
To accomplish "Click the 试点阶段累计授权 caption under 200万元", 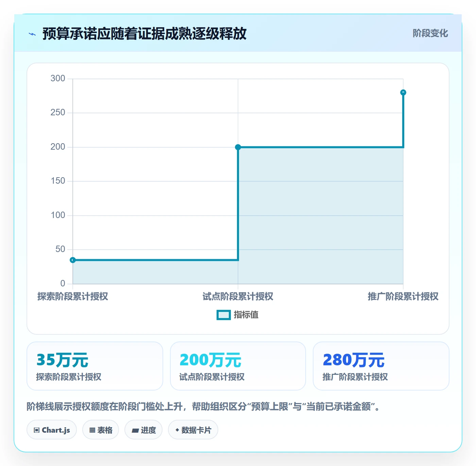I will (212, 377).
